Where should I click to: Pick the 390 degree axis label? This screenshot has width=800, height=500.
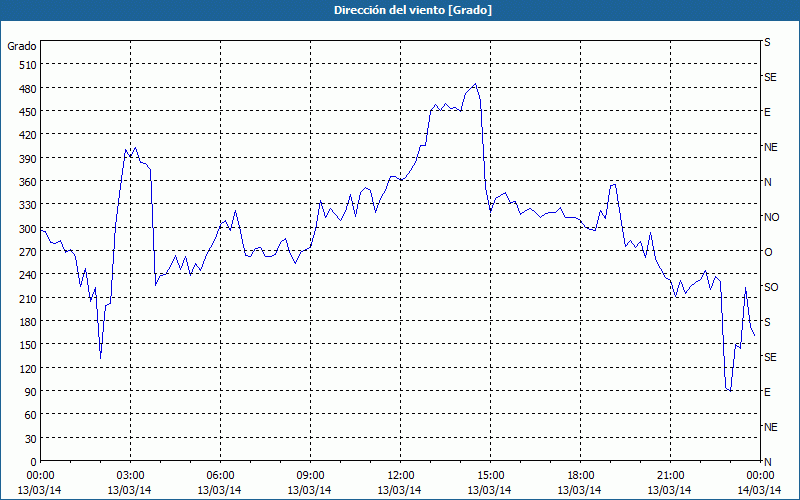28,159
